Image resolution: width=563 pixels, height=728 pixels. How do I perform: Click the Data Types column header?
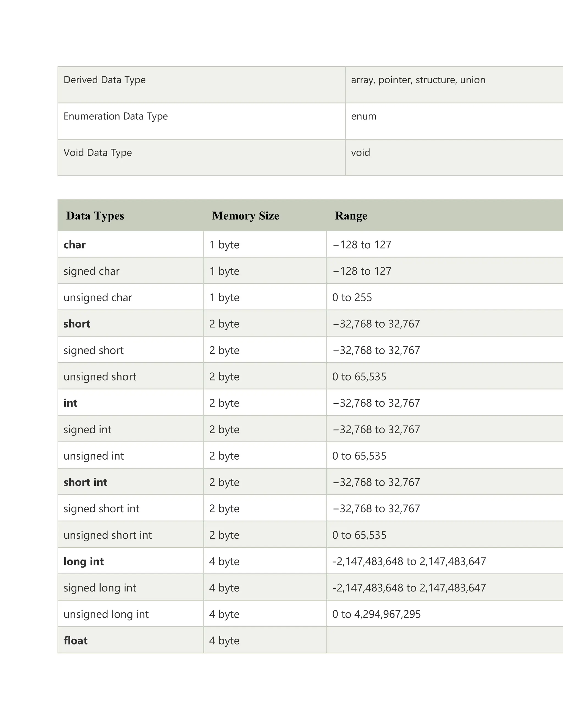point(95,216)
